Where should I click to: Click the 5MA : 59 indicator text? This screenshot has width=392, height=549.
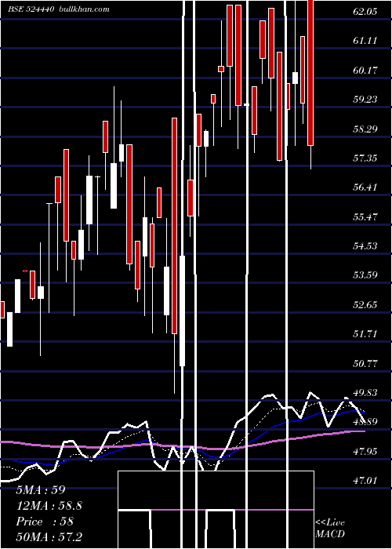(x=41, y=490)
